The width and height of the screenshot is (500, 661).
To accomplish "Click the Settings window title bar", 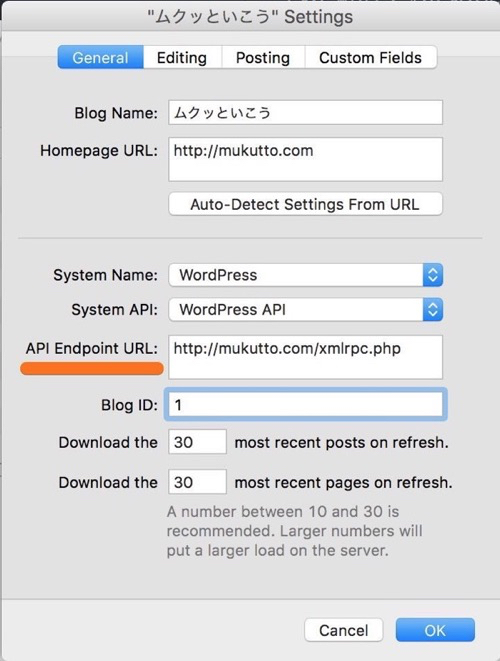I will pyautogui.click(x=250, y=17).
